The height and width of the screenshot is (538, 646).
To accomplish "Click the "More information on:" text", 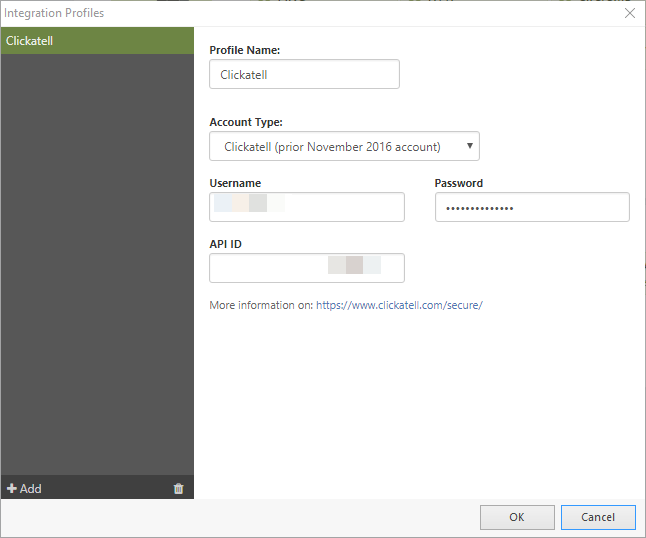I will tap(261, 305).
